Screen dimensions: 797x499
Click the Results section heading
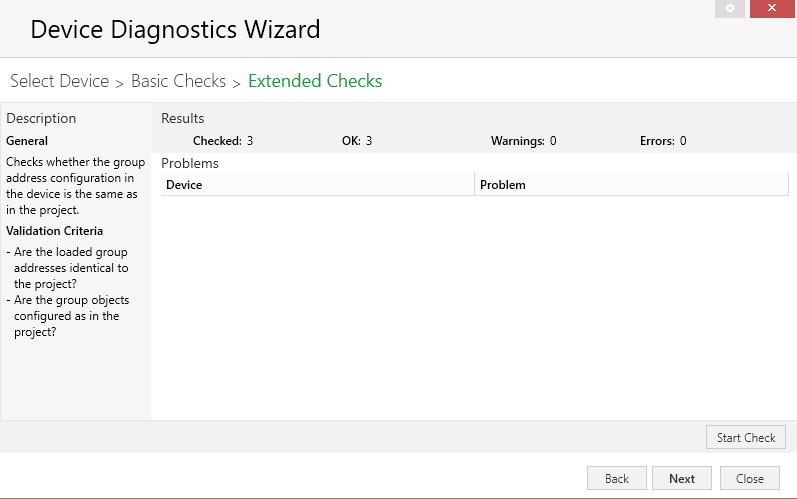(x=182, y=118)
